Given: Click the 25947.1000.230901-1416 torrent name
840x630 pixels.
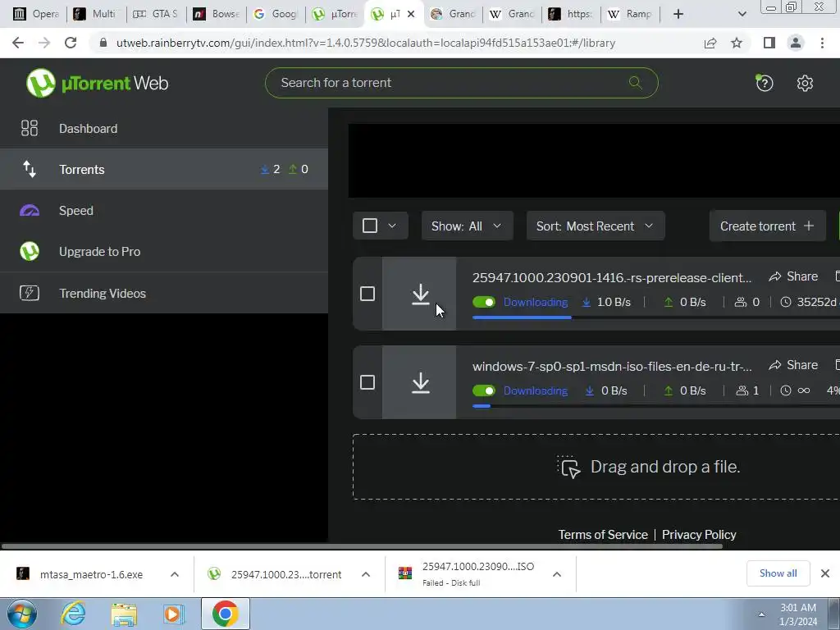Looking at the screenshot, I should pyautogui.click(x=612, y=277).
